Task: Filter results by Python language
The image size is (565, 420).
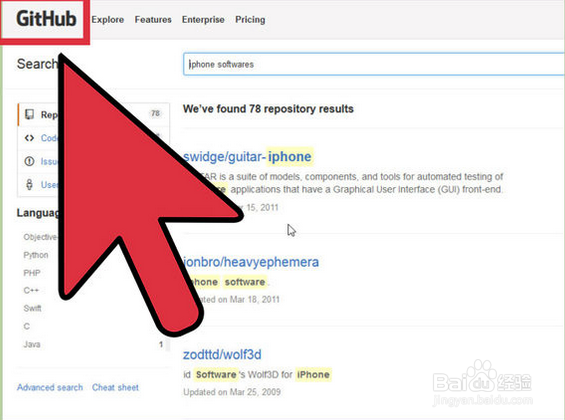Action: pyautogui.click(x=36, y=255)
